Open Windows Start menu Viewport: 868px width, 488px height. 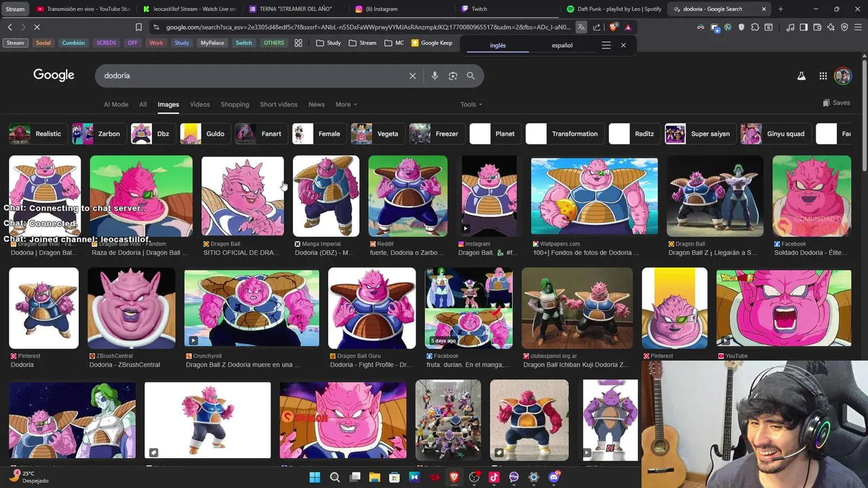coord(315,477)
